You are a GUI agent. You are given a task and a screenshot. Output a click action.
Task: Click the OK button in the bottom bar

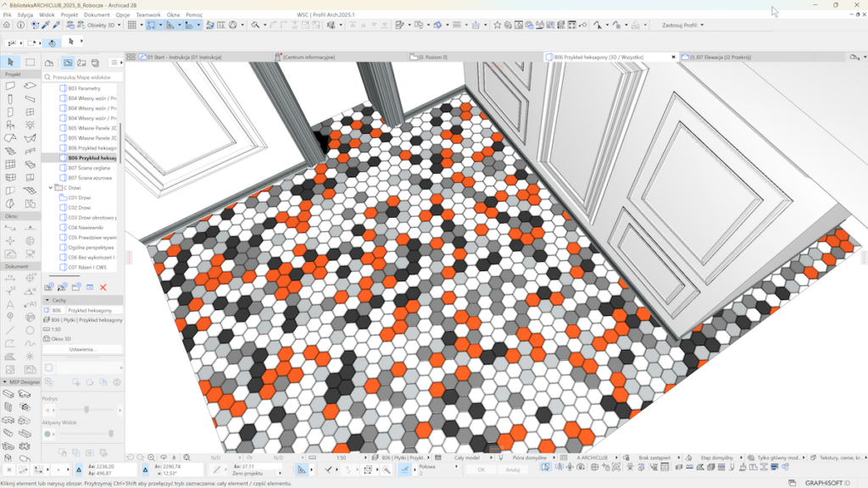(481, 469)
